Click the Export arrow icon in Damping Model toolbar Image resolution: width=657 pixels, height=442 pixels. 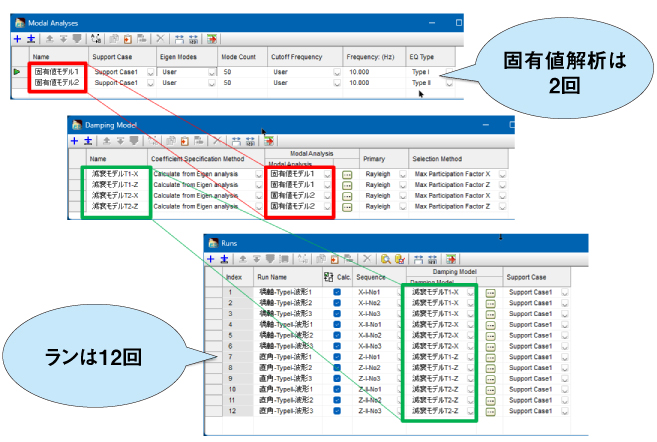tap(269, 141)
